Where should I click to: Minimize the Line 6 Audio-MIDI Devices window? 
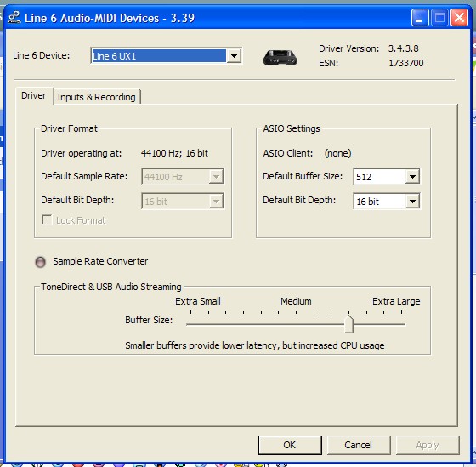[x=420, y=17]
